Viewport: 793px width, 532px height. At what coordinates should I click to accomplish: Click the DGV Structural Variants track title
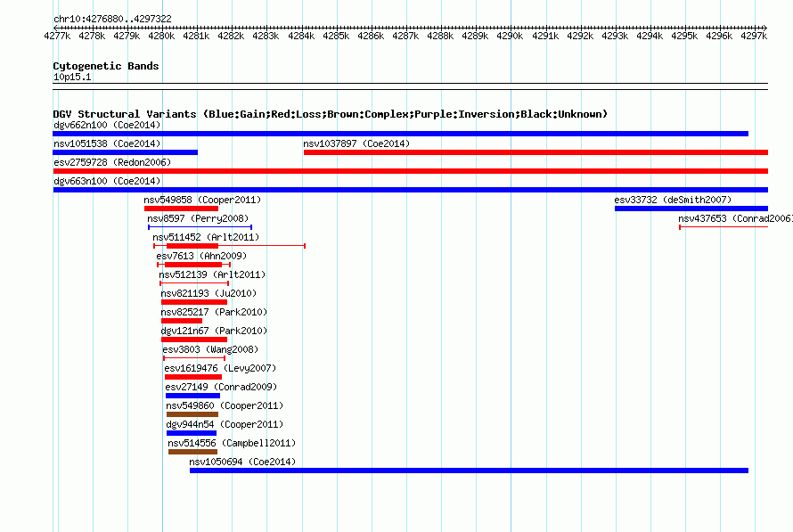[330, 114]
